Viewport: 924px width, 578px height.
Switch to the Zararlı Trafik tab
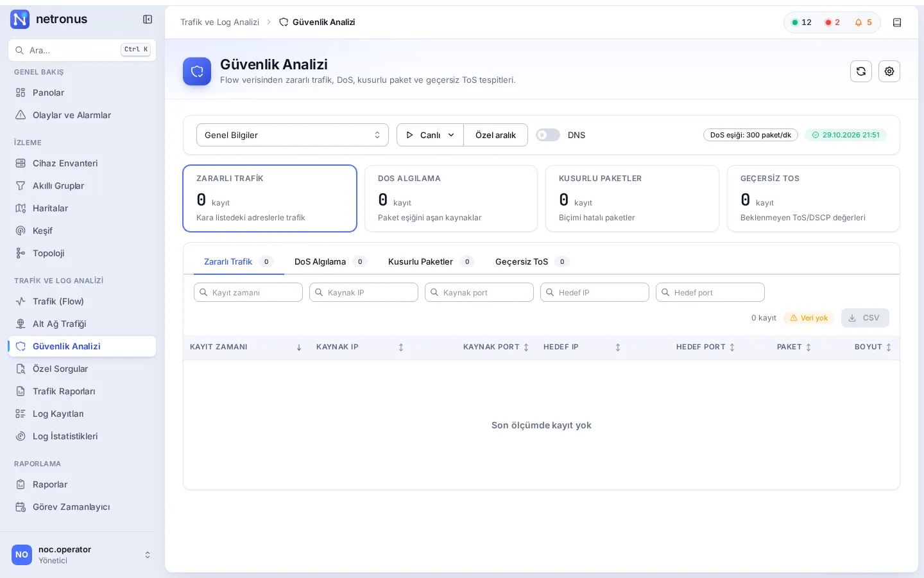[238, 261]
